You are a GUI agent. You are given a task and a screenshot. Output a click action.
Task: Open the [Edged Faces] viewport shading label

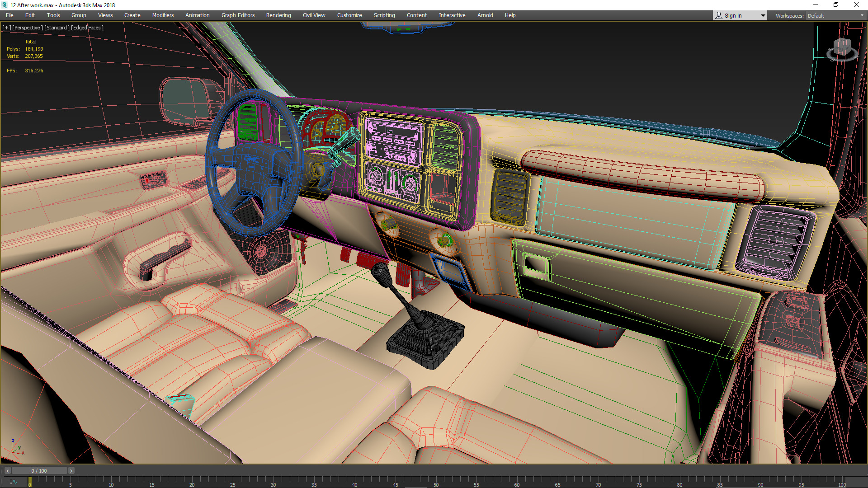click(87, 28)
